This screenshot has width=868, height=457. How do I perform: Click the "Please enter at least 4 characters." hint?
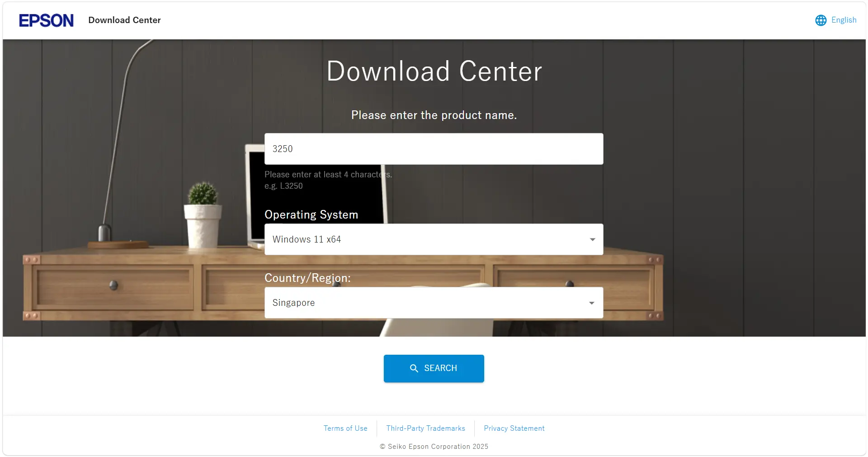point(328,175)
